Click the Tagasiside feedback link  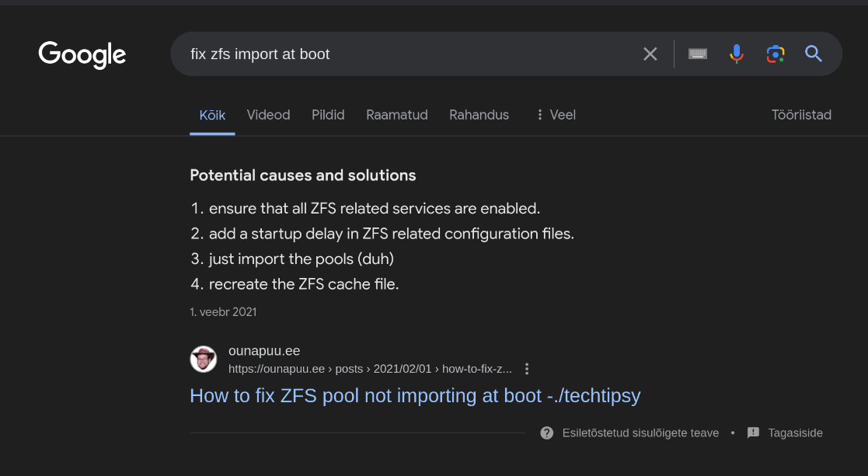pyautogui.click(x=795, y=433)
